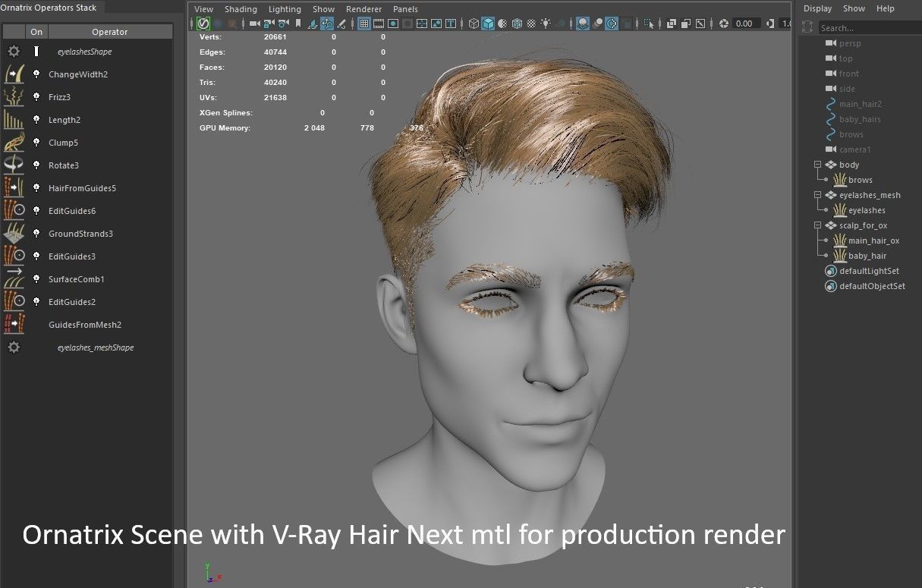Toggle Length2 operator on/off bulb
This screenshot has height=588, width=922.
[36, 120]
